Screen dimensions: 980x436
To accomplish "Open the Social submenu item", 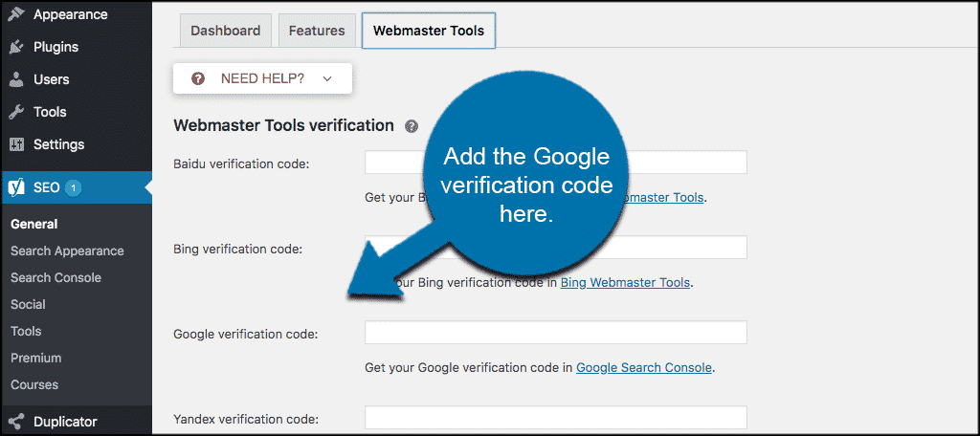I will (x=28, y=304).
